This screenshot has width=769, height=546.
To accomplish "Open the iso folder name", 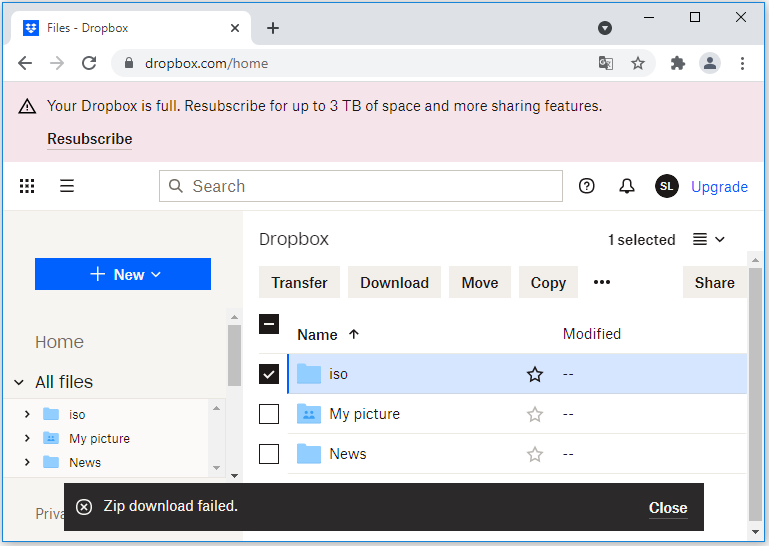I will point(338,374).
